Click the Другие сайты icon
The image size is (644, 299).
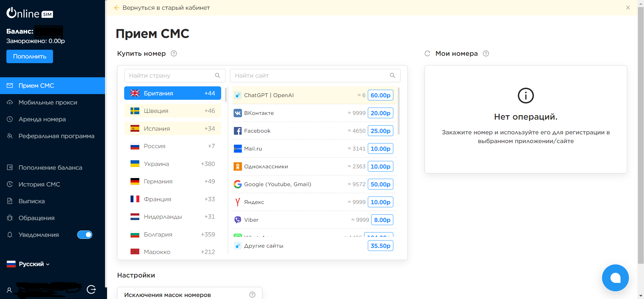tap(238, 246)
